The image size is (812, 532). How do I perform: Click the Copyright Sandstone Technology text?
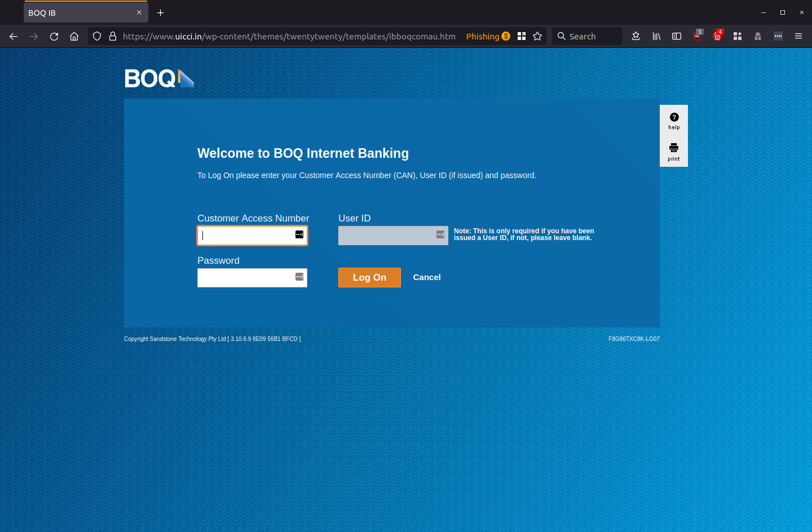(212, 339)
